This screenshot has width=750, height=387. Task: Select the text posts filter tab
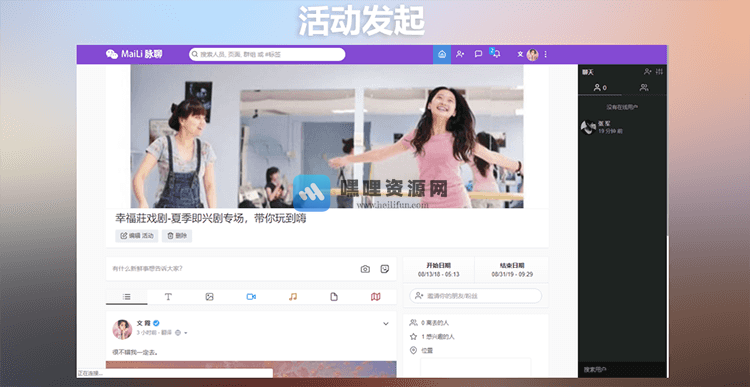click(x=168, y=297)
